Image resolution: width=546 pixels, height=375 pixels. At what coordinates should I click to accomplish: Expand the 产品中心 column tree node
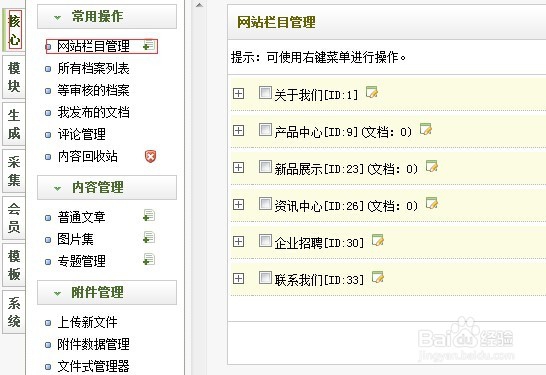(238, 131)
